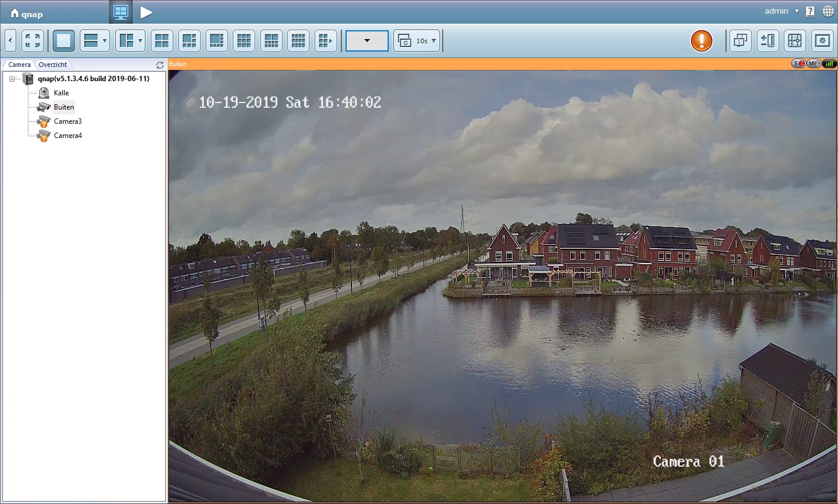
Task: Refresh the camera list
Action: pos(159,64)
